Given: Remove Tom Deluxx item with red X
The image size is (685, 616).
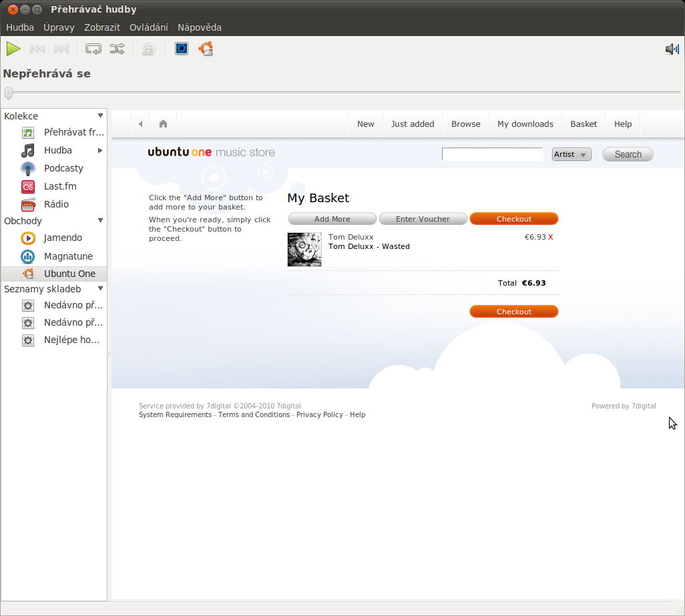Looking at the screenshot, I should [x=550, y=237].
